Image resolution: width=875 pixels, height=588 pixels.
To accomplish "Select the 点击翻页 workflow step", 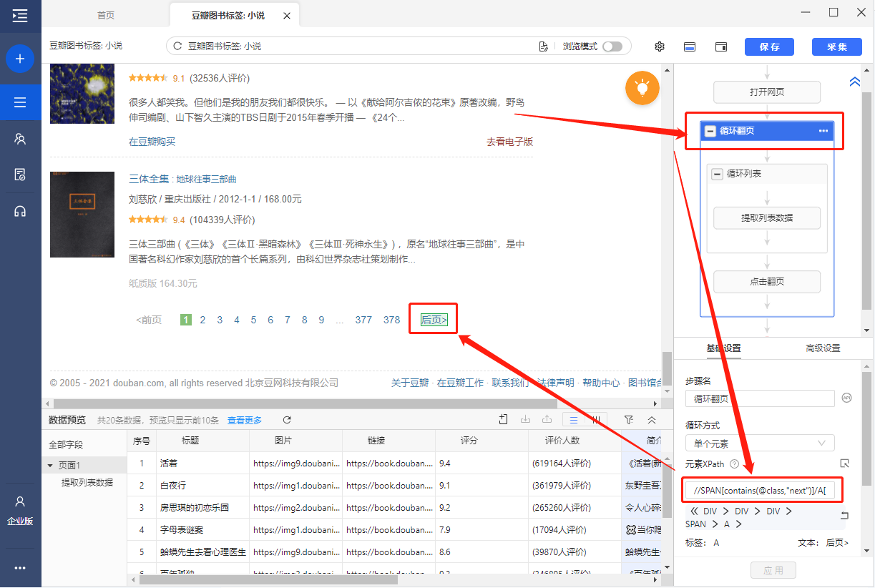I will (767, 282).
